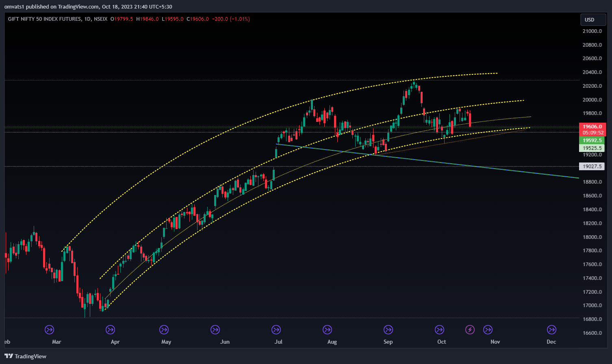
Task: Click the low value L19595.0
Action: (173, 19)
